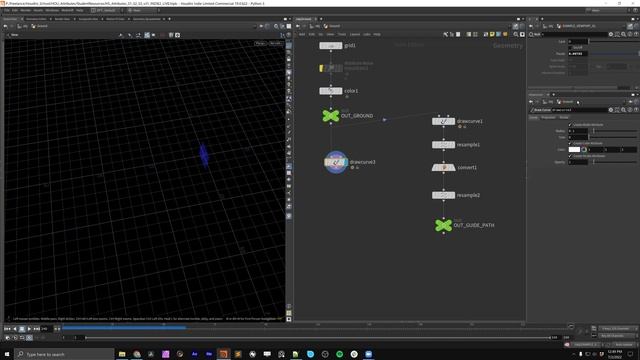Viewport: 640px width, 360px height.
Task: Open the gear menu of the upper parameter pane
Action: click(611, 35)
